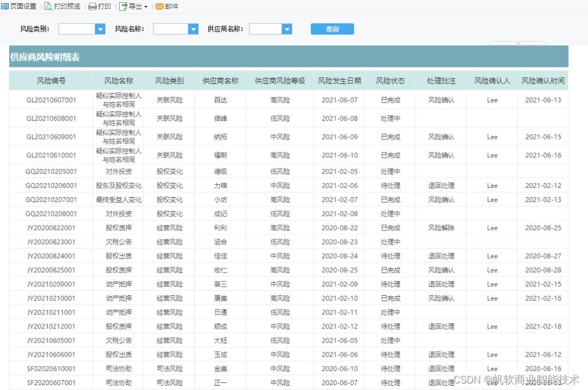Click supplier name 倍峰

(x=220, y=119)
